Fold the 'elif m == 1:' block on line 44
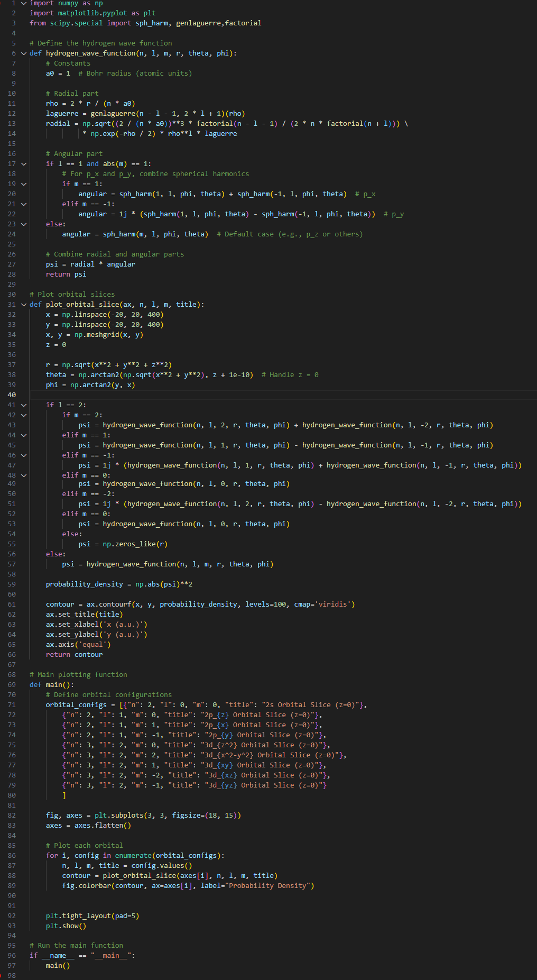The image size is (537, 980). [24, 435]
